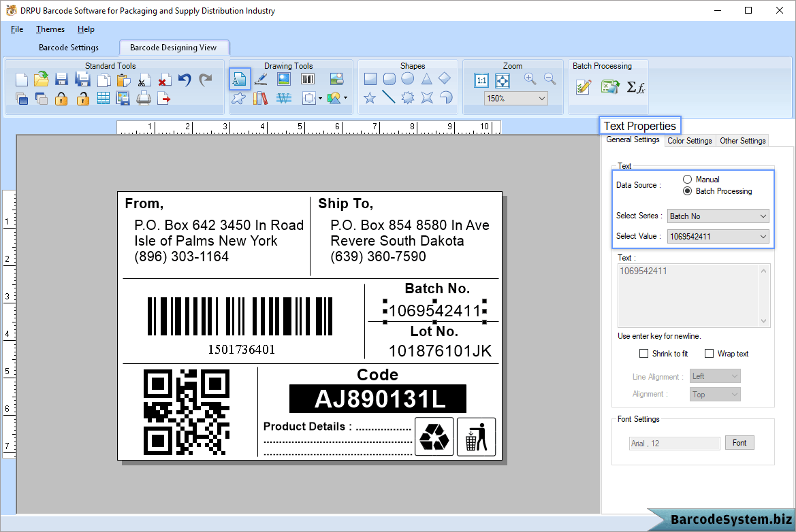Open an existing label file
The width and height of the screenshot is (796, 532).
click(x=42, y=79)
